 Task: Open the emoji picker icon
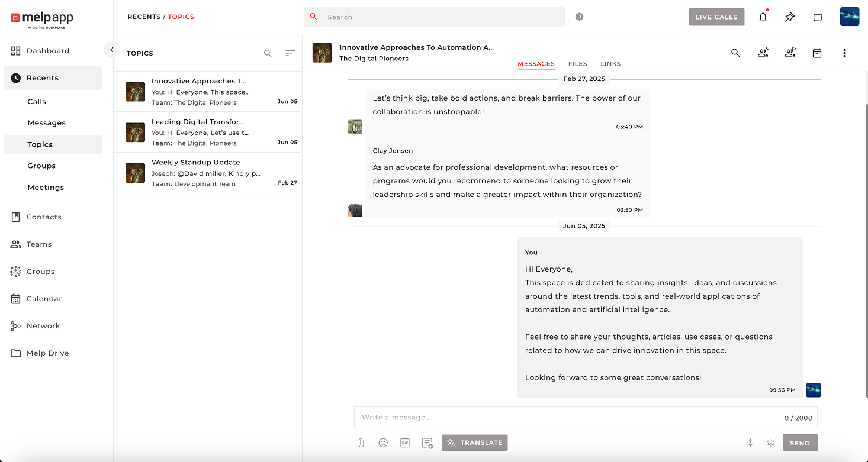click(383, 442)
